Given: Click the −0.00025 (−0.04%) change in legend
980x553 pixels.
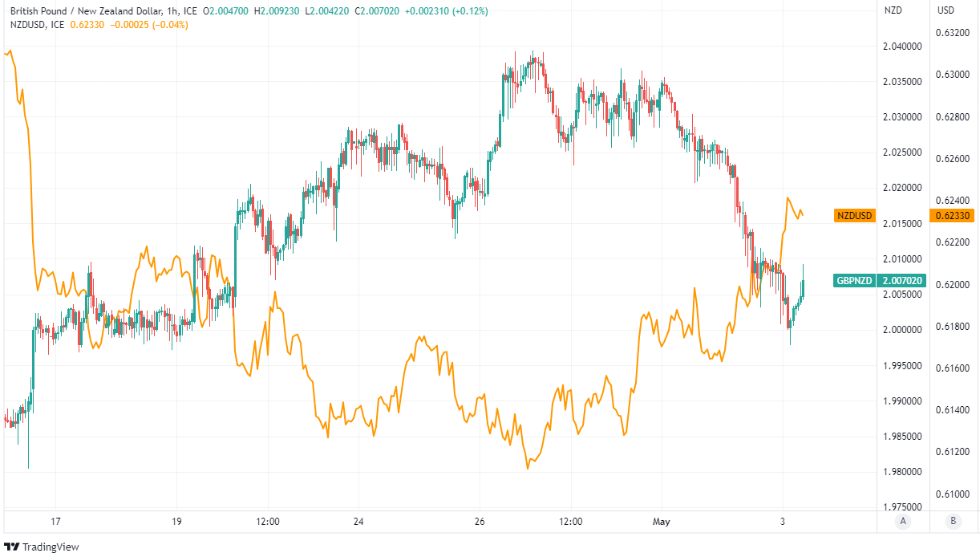Looking at the screenshot, I should (148, 25).
